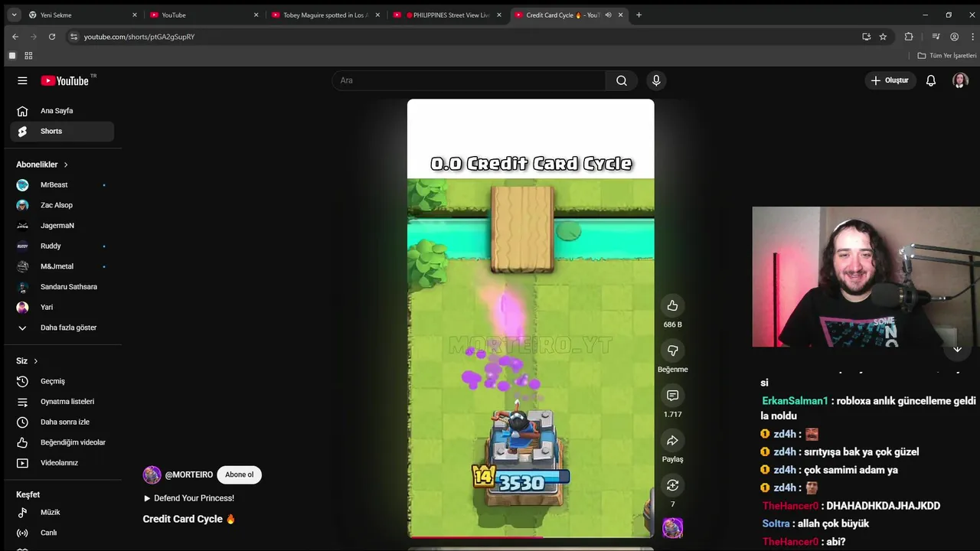Viewport: 980px width, 551px height.
Task: Reload the page
Action: [x=52, y=37]
